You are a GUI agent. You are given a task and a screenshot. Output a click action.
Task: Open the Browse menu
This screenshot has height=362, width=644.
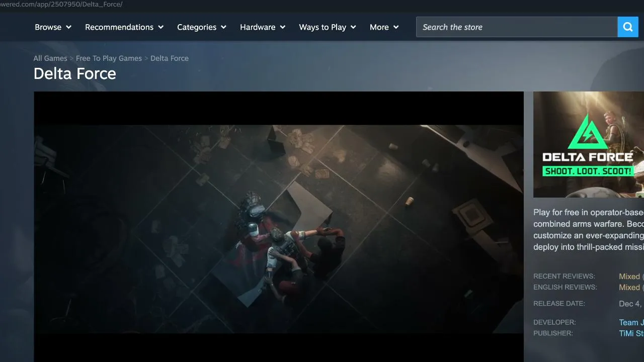tap(53, 27)
